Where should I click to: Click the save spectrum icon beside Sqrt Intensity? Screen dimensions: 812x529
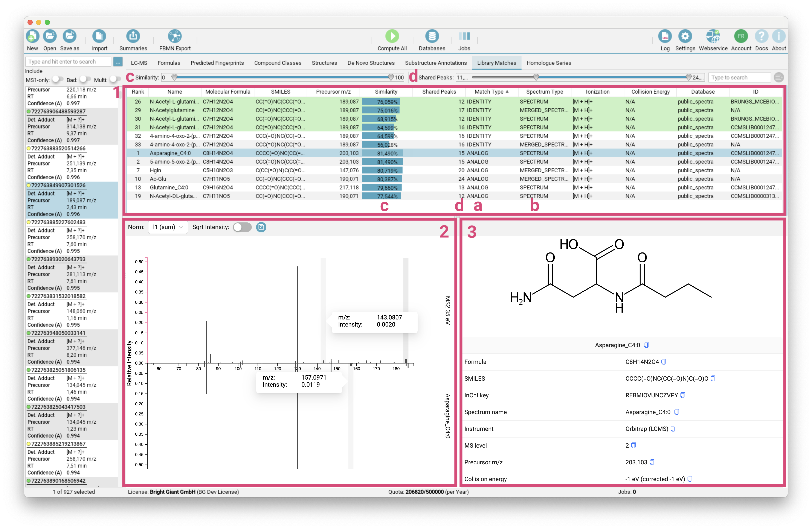click(x=261, y=227)
